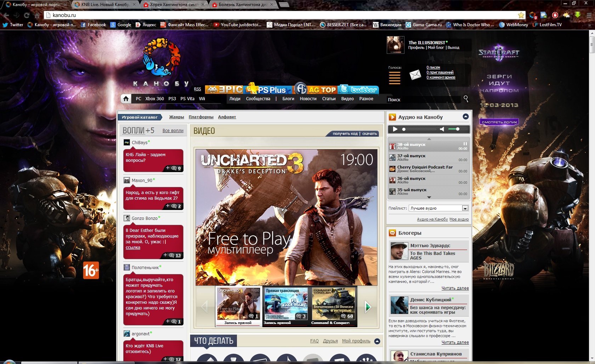Screen dimensions: 595x364
Task: Open the 0 приглашений link
Action: point(440,72)
